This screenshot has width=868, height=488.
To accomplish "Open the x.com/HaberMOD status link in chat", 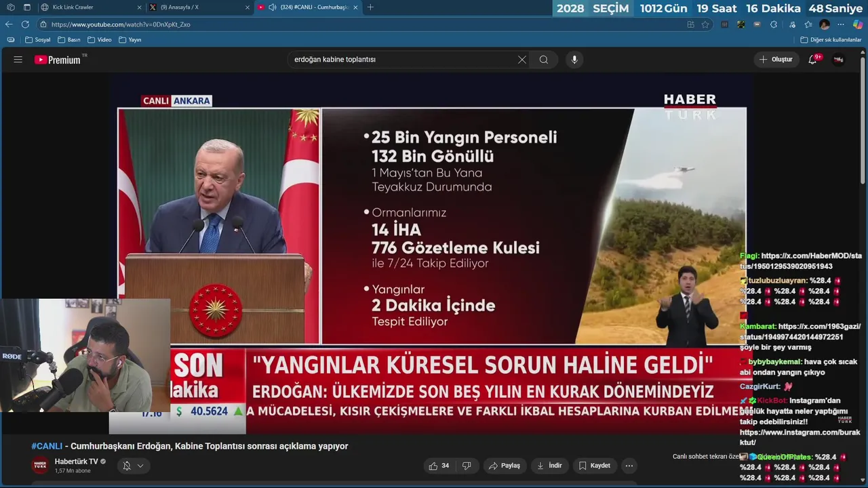I will (x=801, y=261).
